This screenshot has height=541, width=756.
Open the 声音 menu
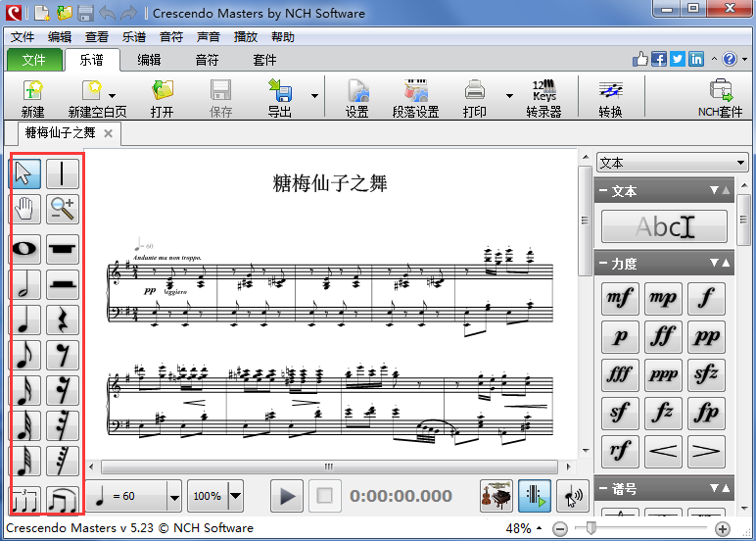(209, 37)
